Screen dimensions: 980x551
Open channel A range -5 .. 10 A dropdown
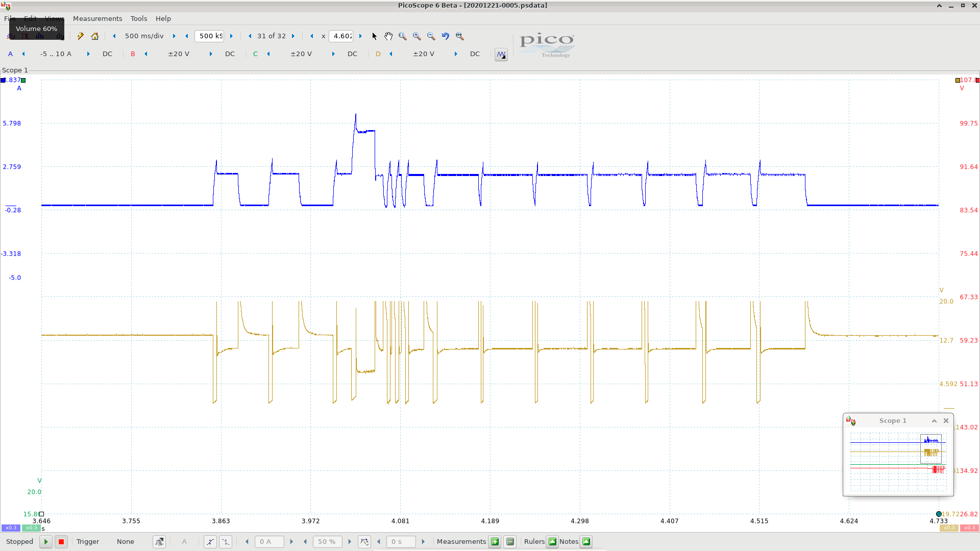(56, 54)
